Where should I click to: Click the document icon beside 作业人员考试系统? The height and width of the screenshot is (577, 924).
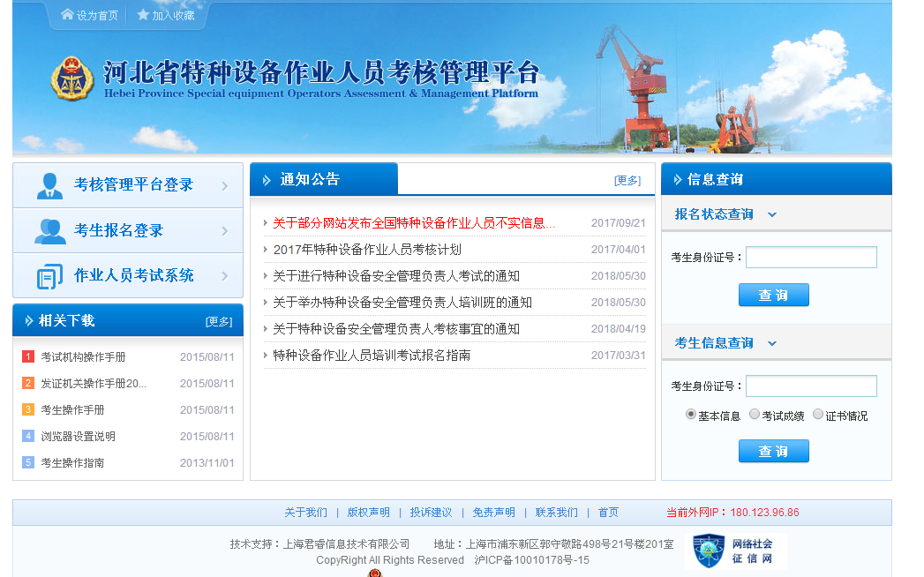[x=49, y=276]
